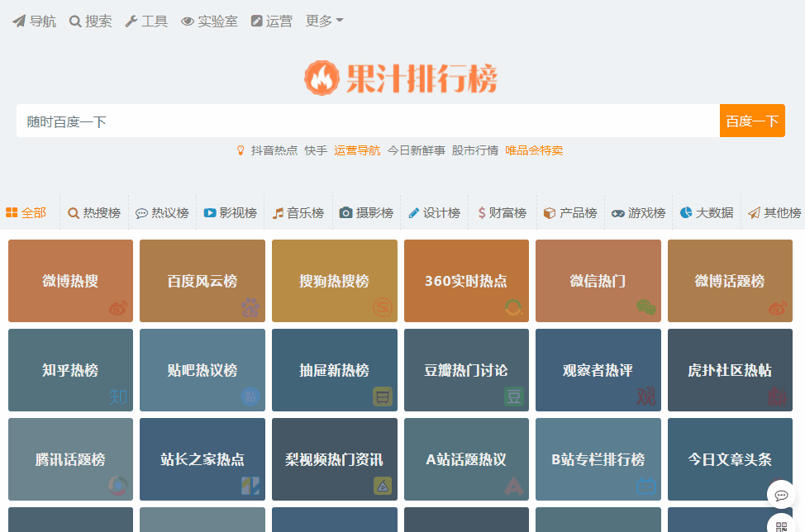
Task: Open the 抖音热点 link
Action: pos(274,150)
